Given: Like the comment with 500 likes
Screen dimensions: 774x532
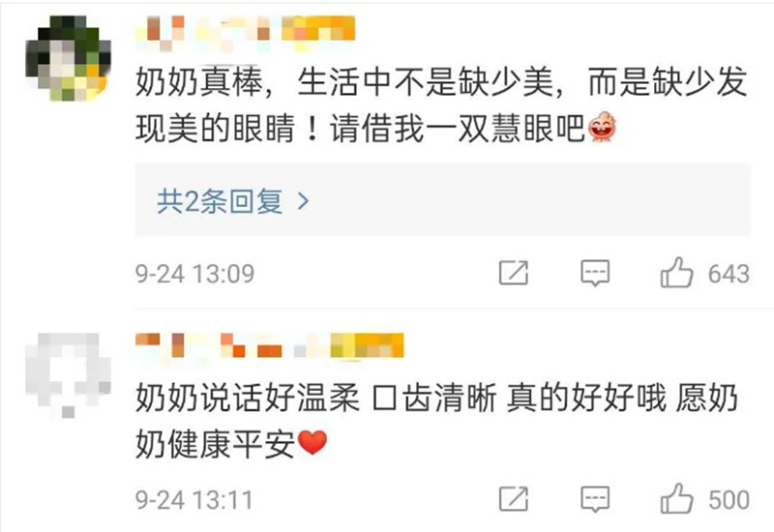Looking at the screenshot, I should pos(676,498).
